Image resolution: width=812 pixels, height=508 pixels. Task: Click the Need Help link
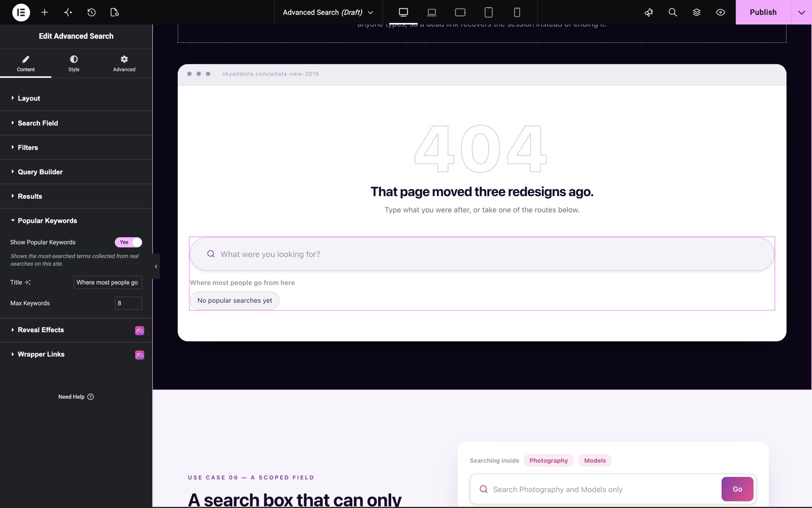(76, 397)
